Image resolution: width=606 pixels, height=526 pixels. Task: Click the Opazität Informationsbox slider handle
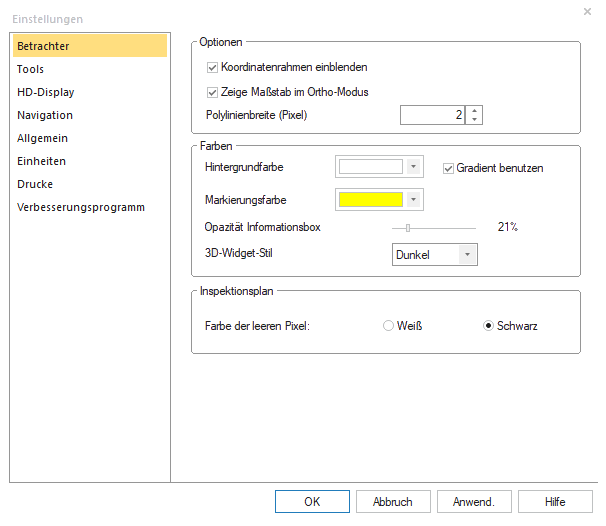pyautogui.click(x=408, y=227)
